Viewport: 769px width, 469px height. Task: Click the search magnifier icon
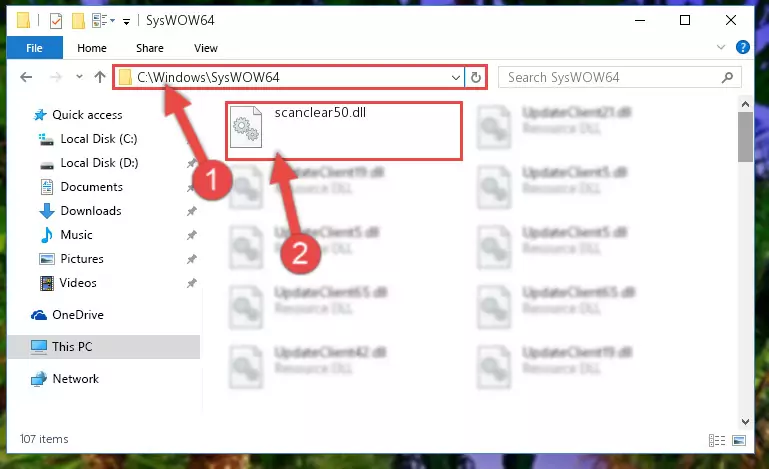pos(727,78)
